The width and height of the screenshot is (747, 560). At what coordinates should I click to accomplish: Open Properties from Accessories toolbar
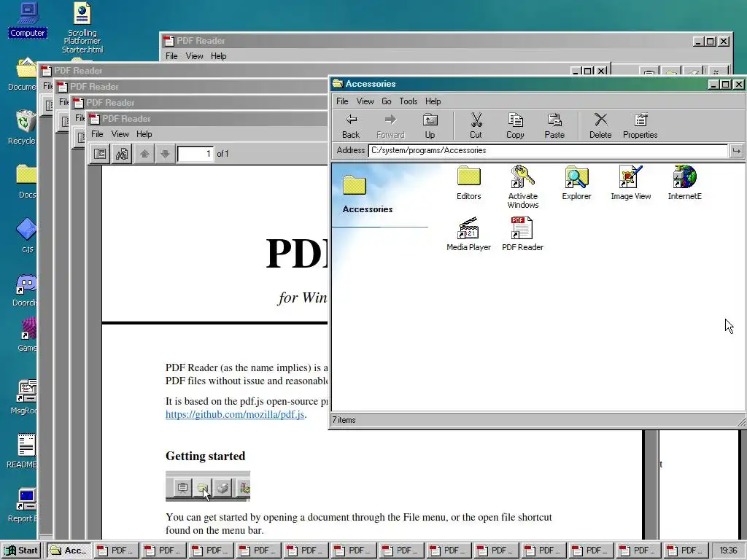point(640,125)
